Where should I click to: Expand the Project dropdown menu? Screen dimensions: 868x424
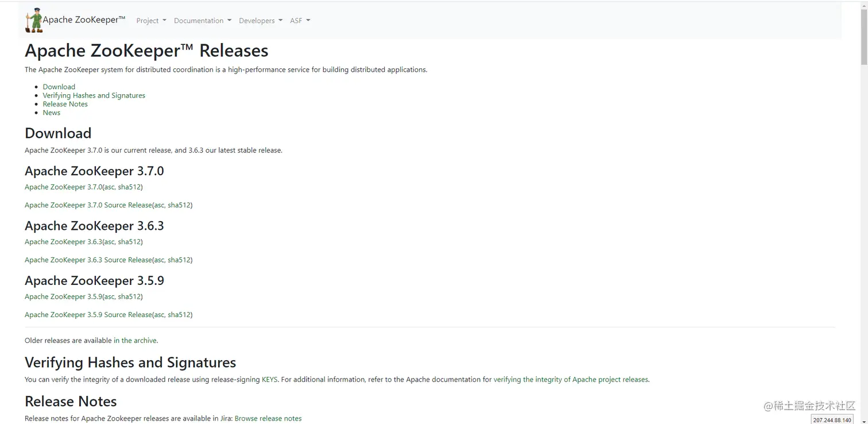(x=151, y=21)
